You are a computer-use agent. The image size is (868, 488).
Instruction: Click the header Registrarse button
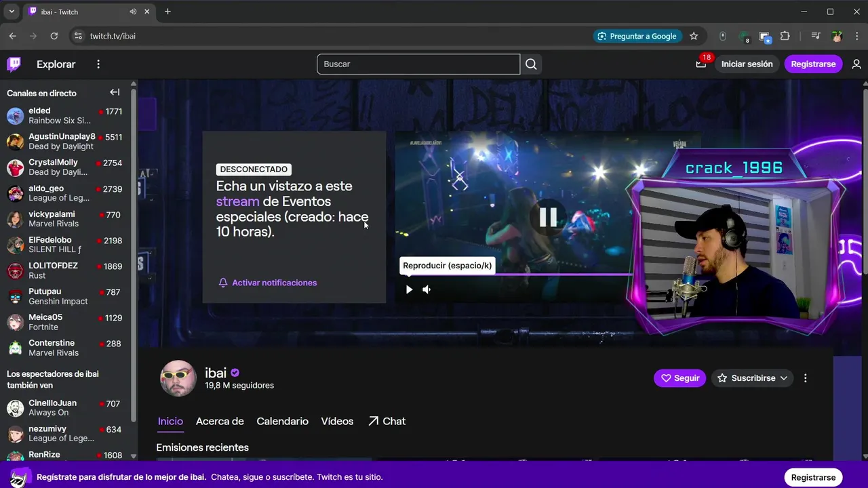coord(813,64)
